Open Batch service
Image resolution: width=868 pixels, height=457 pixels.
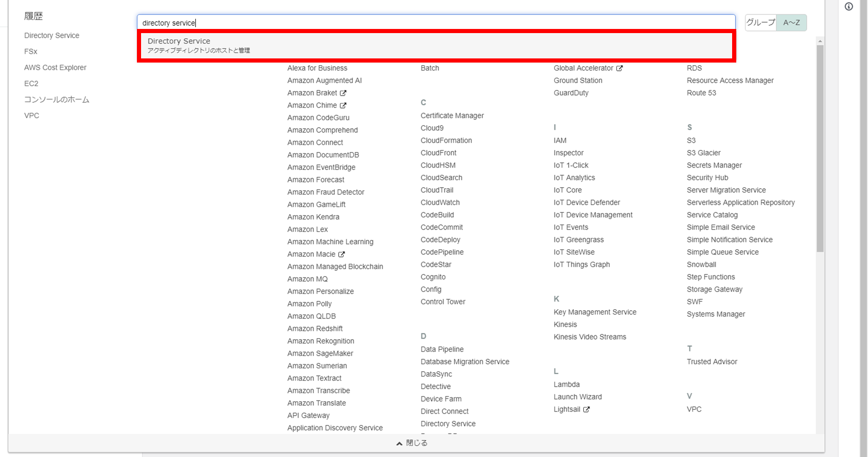(x=430, y=68)
